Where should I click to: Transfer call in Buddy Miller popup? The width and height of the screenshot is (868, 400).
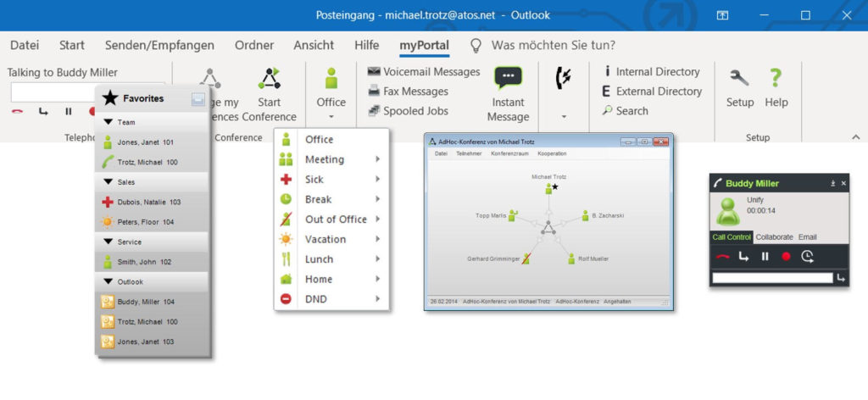click(743, 256)
